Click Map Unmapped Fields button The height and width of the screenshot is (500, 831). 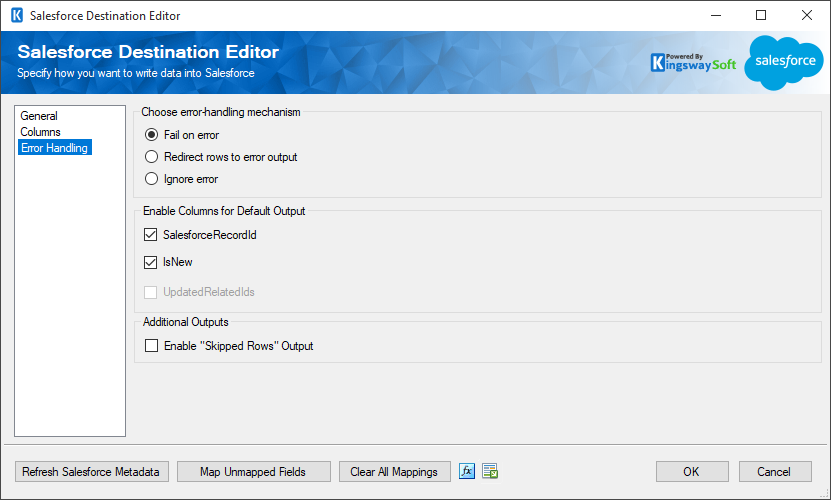[253, 471]
